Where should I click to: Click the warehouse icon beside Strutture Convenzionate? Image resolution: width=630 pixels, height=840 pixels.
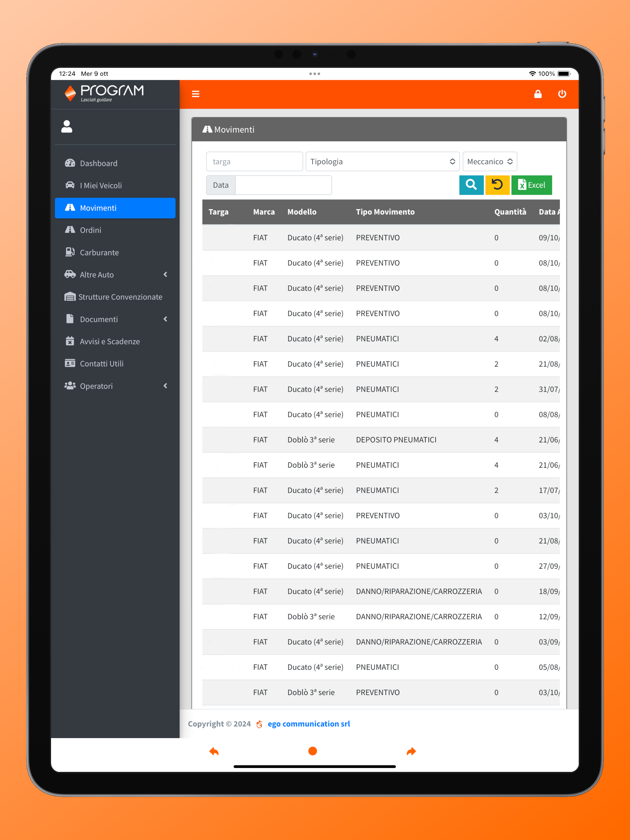(x=70, y=297)
